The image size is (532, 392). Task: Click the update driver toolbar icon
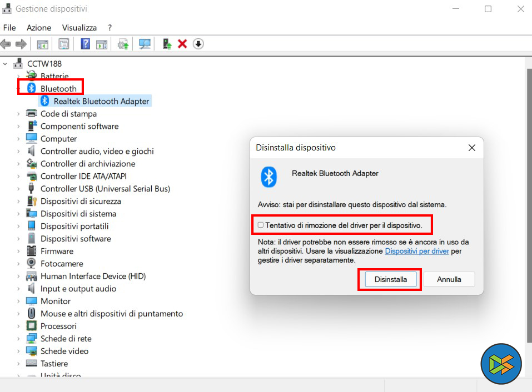[x=123, y=44]
